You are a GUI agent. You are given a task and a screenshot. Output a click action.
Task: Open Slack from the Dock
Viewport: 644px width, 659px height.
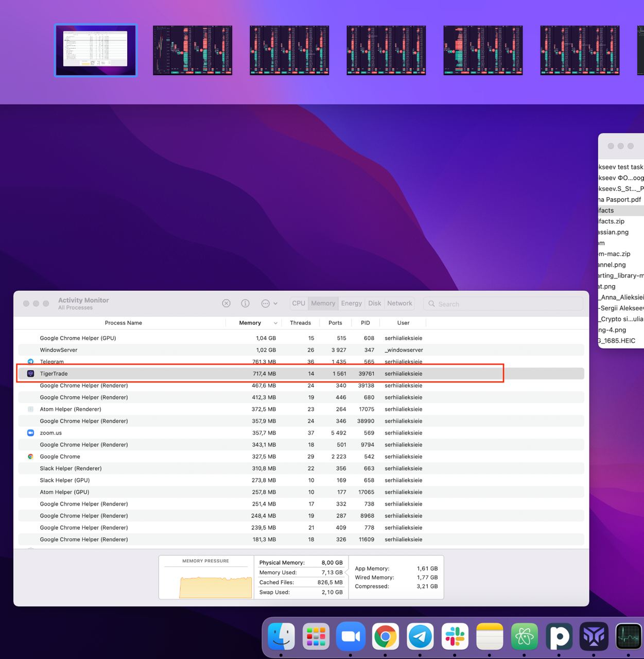(x=455, y=636)
